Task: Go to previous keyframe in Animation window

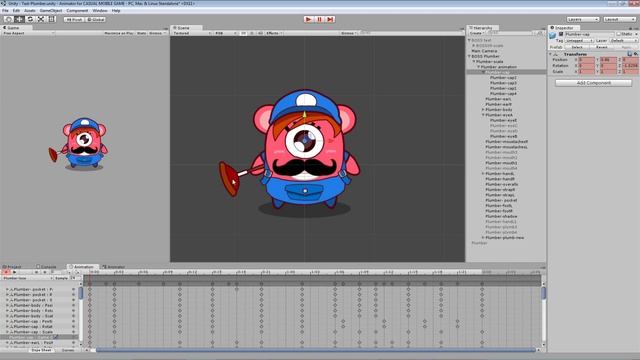Action: pyautogui.click(x=37, y=272)
